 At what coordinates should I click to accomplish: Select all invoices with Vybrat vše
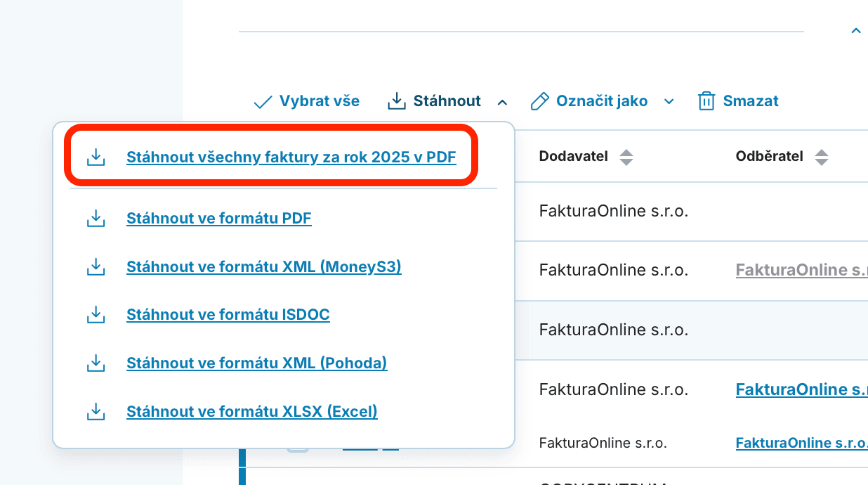coord(320,101)
